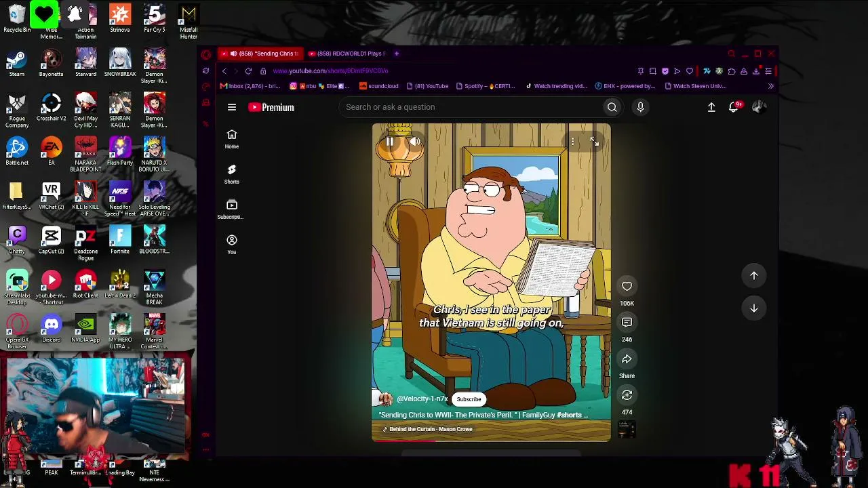Open Subscriptions in the YouTube sidebar
Viewport: 868px width, 488px height.
coord(232,209)
